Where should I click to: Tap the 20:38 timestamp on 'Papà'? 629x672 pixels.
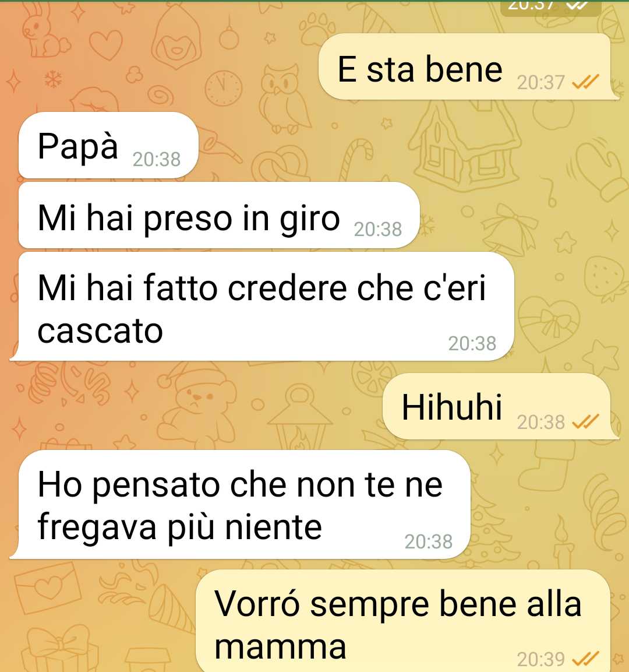tap(156, 160)
